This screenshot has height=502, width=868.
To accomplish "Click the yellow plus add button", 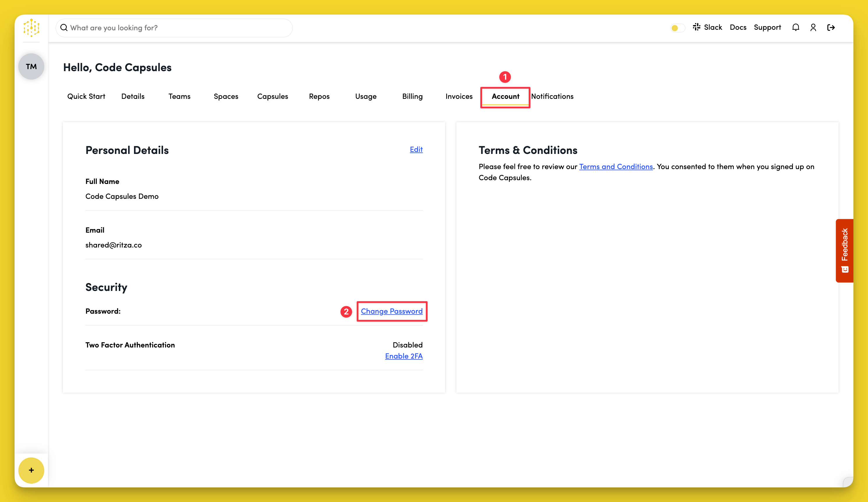I will coord(31,470).
